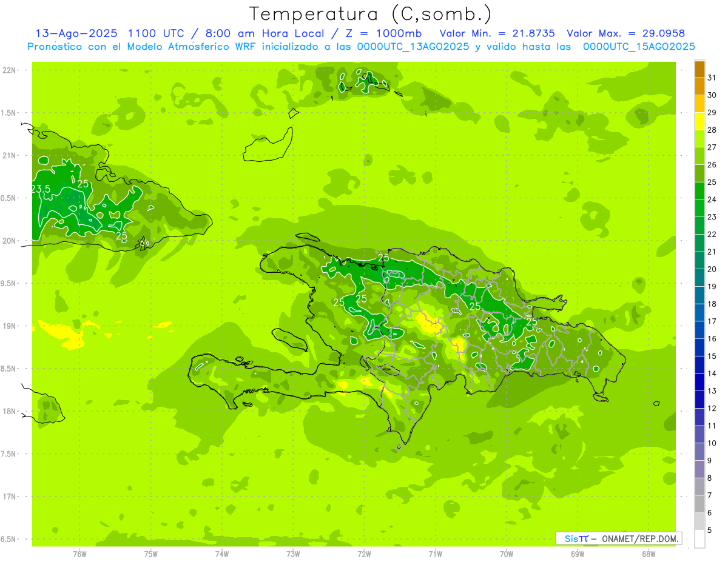This screenshot has height=562, width=728.
Task: Click the '71W' longitude axis label
Action: 435,554
